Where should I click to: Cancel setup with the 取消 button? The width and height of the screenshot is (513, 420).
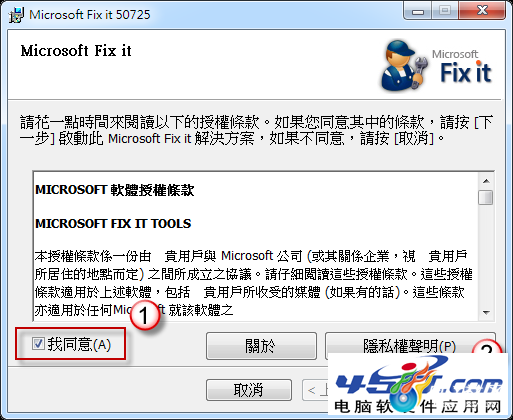[249, 390]
